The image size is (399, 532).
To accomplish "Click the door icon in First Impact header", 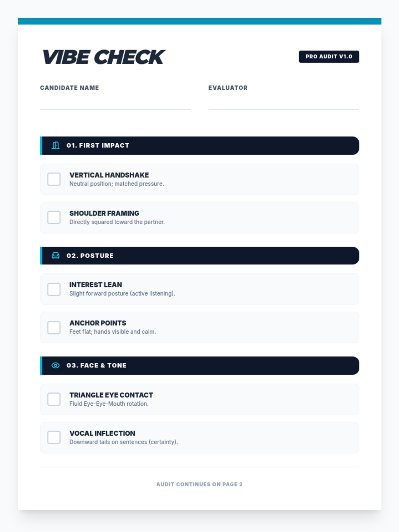I will pos(56,146).
